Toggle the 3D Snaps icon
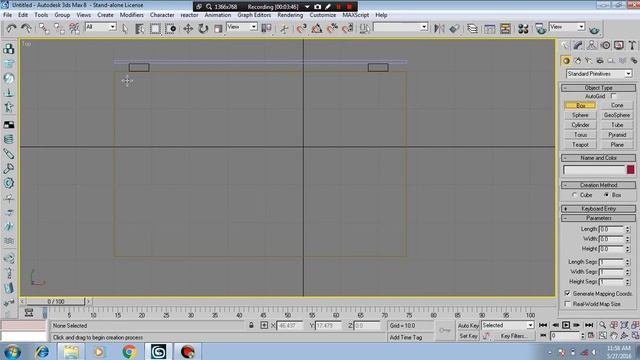Screen dimensions: 640x360 click(x=301, y=28)
